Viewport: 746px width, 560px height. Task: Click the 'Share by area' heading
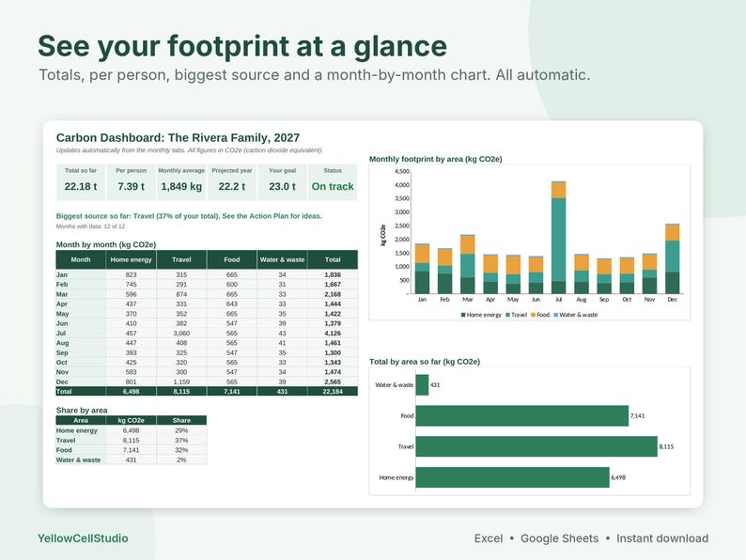click(x=82, y=410)
